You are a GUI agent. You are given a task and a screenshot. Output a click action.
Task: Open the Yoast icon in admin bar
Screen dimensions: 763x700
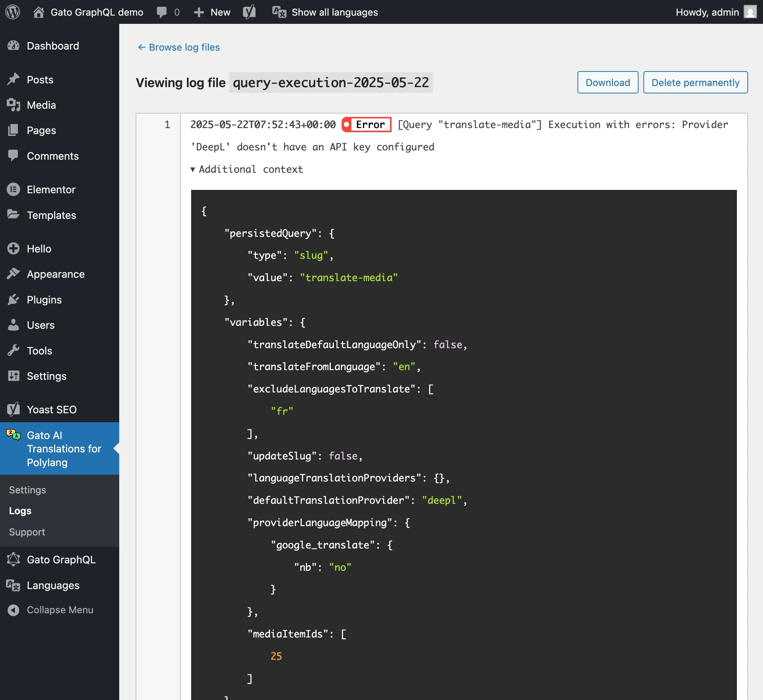[x=249, y=12]
